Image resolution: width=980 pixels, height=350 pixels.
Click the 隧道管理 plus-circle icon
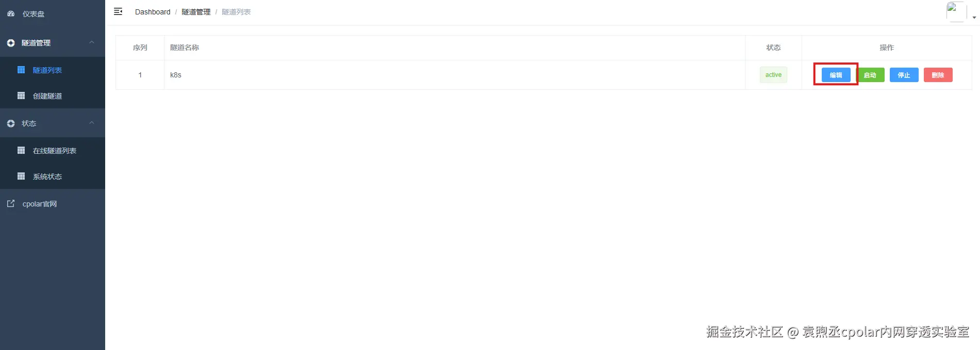(11, 43)
